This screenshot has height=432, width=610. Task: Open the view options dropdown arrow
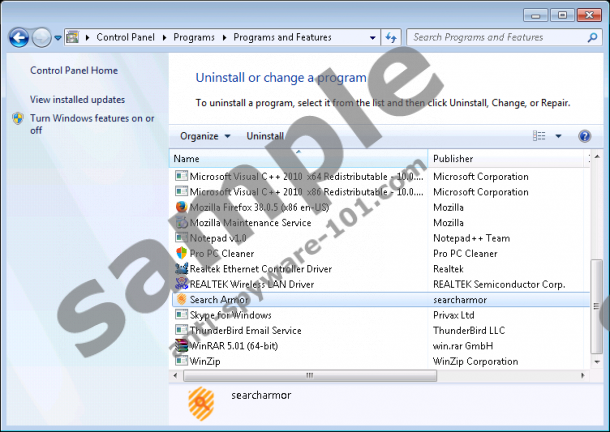click(558, 136)
